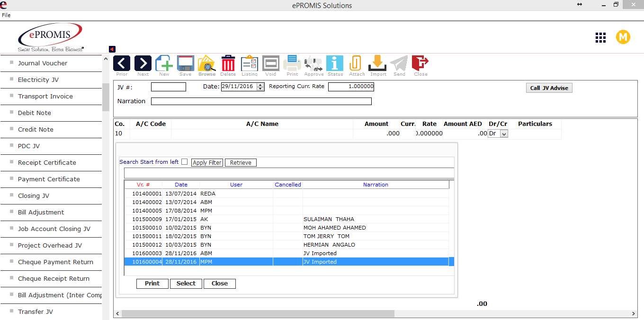This screenshot has height=320, width=644.
Task: Click the Import download icon
Action: tap(378, 63)
